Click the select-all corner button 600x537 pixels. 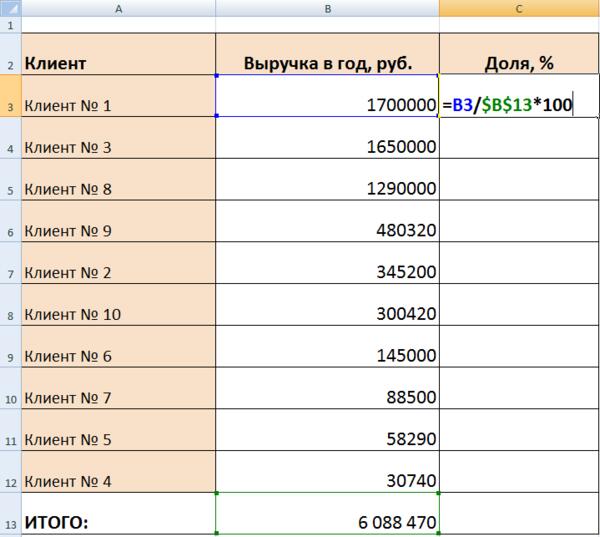(x=10, y=8)
